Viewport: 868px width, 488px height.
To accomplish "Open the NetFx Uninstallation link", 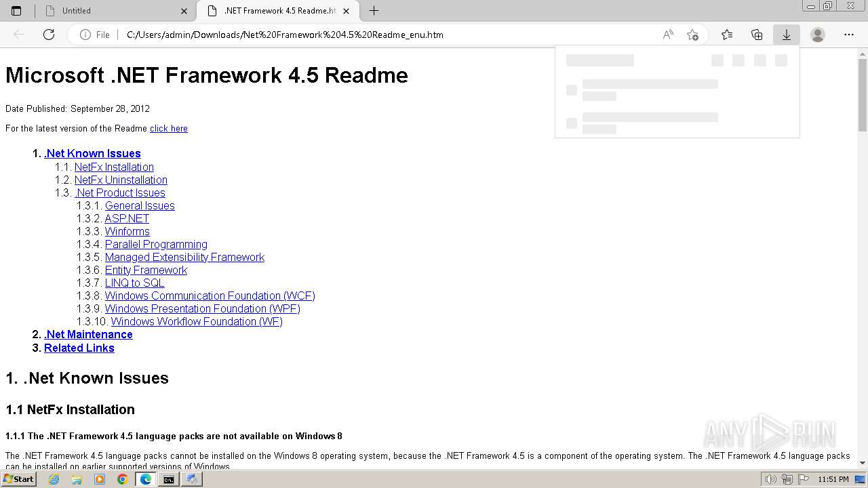I will point(121,180).
